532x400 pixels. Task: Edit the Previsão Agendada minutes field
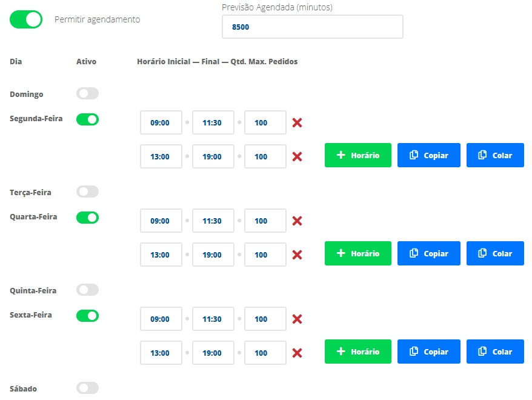click(312, 27)
